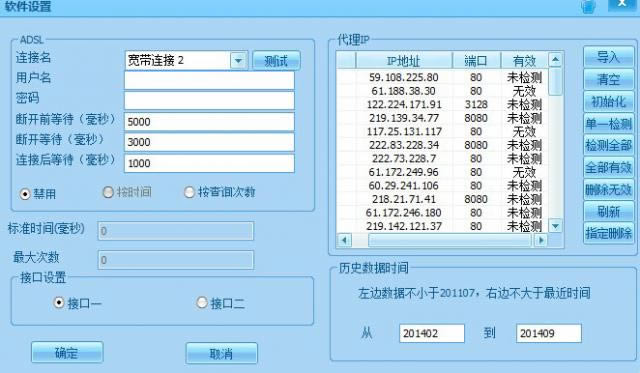The height and width of the screenshot is (373, 640).
Task: Click the 删除无效 delete invalid button
Action: tap(608, 189)
